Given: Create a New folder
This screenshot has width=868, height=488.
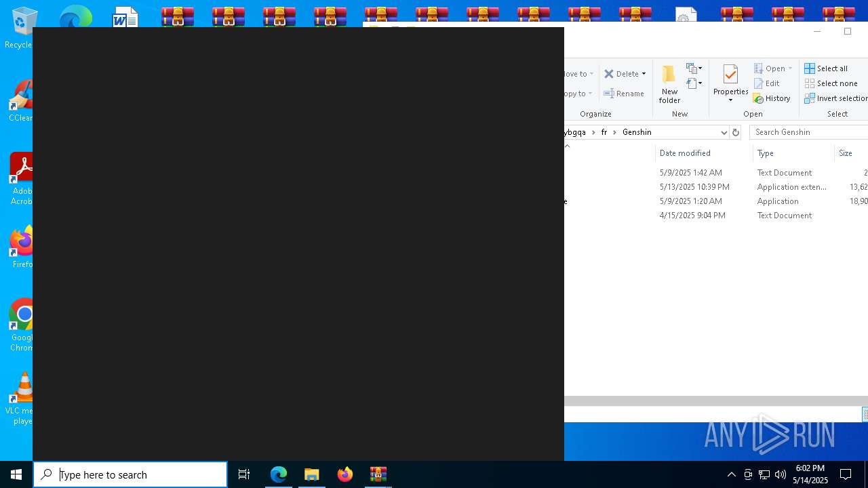Looking at the screenshot, I should [x=669, y=85].
